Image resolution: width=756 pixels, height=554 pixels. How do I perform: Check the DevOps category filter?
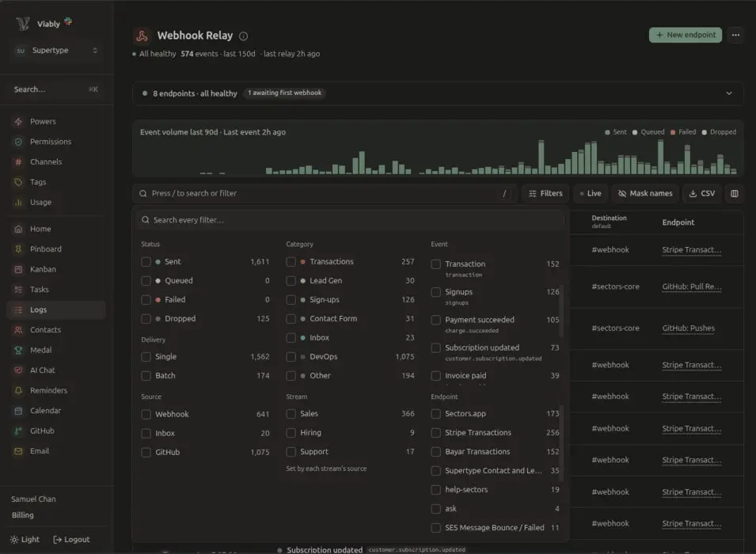(x=291, y=357)
